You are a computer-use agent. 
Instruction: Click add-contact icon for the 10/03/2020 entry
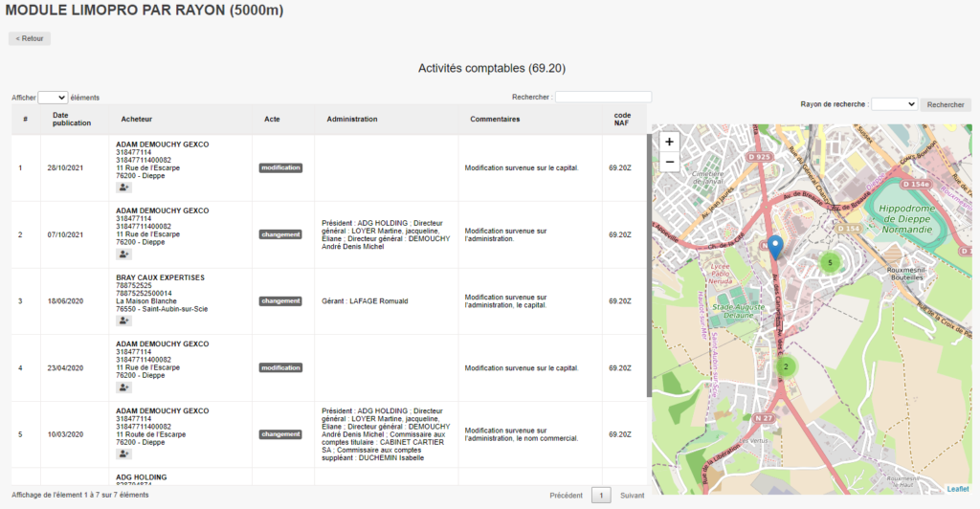click(x=124, y=454)
